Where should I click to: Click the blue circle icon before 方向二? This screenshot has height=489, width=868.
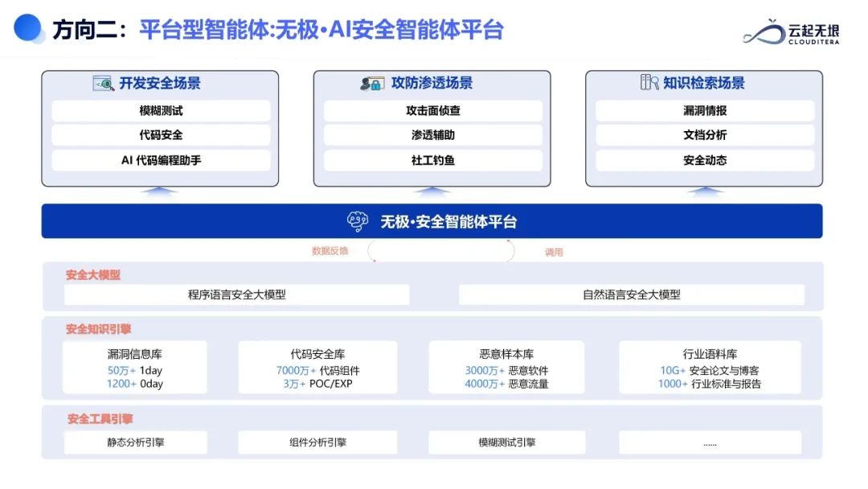pyautogui.click(x=27, y=27)
